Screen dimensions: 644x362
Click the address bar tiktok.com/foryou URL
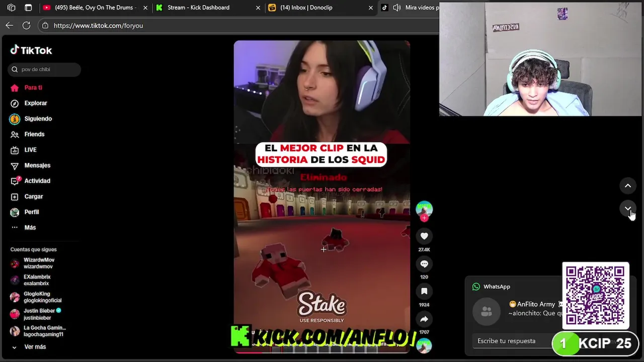point(99,26)
